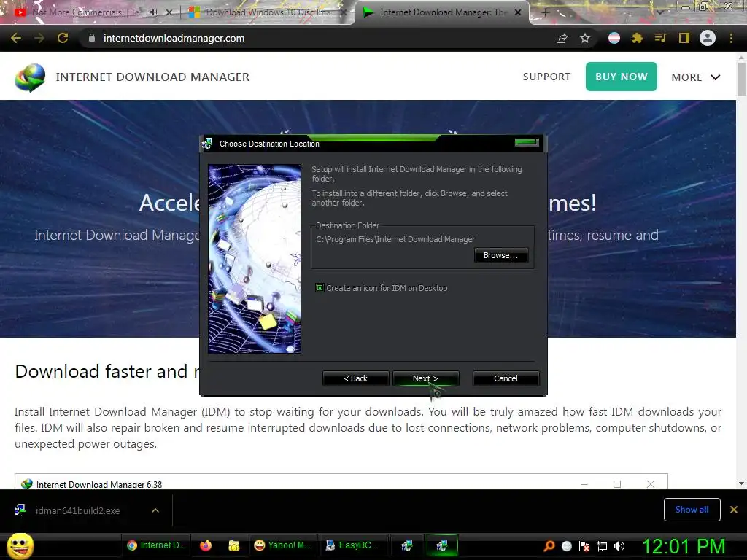Open the INTERNET DOWNLOAD MANAGER home link
747x560 pixels.
click(x=152, y=77)
